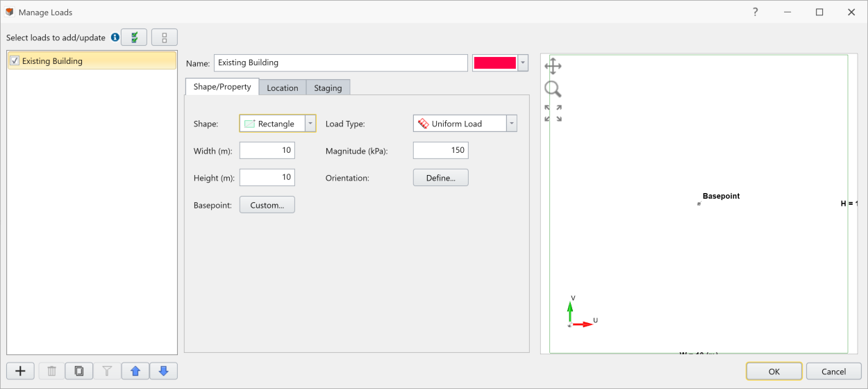
Task: Move load down with blue arrow
Action: (164, 371)
